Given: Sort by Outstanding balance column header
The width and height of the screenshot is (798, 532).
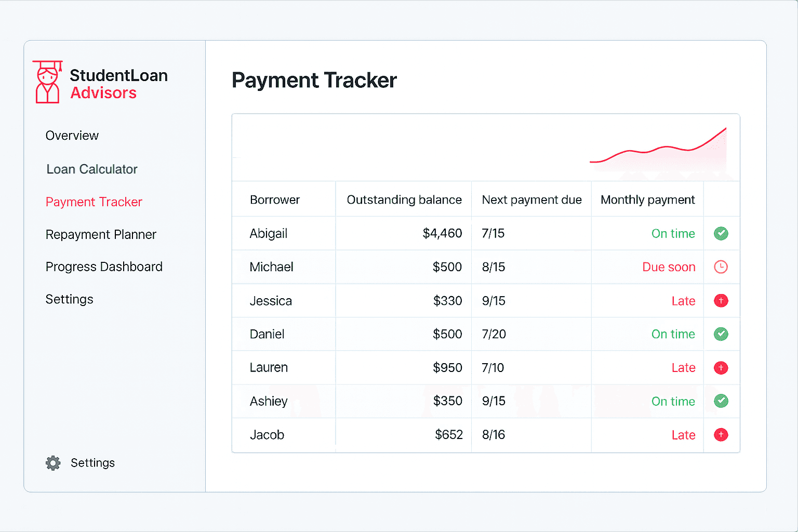Looking at the screenshot, I should coord(404,200).
